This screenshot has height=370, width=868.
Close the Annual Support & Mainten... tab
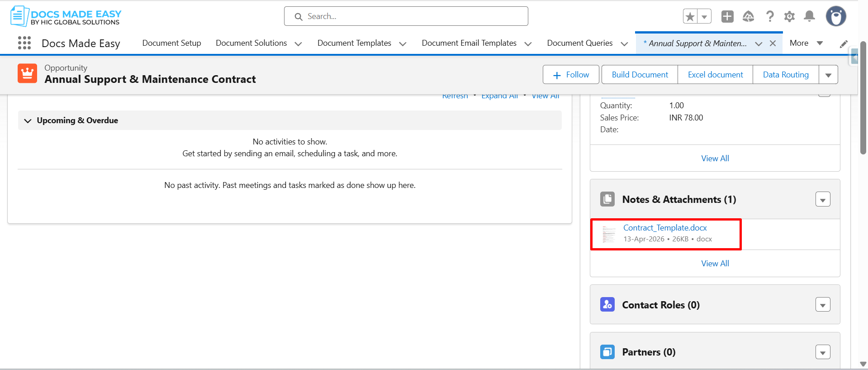pyautogui.click(x=773, y=43)
